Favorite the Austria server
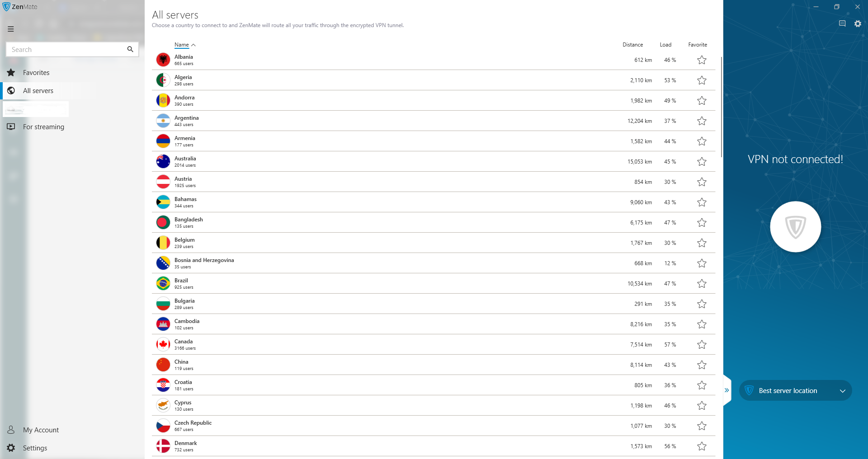Image resolution: width=868 pixels, height=459 pixels. pos(702,182)
